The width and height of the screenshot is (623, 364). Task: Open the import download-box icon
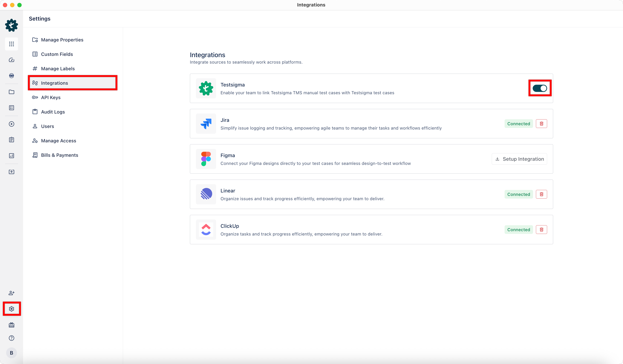point(11,172)
